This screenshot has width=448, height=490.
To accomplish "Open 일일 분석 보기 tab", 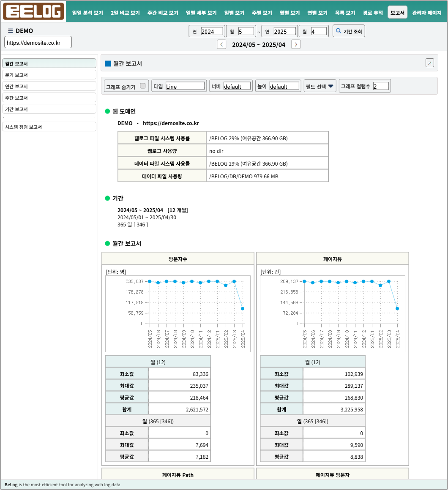I will point(87,13).
